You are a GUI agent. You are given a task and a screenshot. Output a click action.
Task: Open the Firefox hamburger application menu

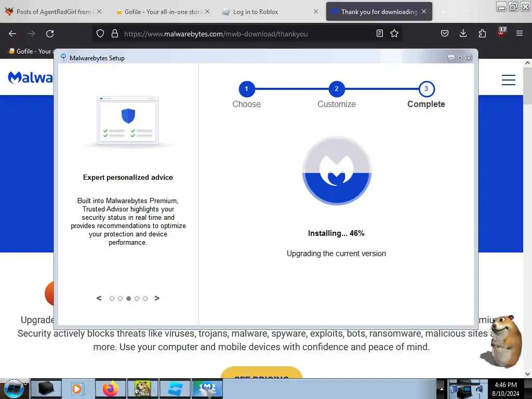click(x=520, y=33)
